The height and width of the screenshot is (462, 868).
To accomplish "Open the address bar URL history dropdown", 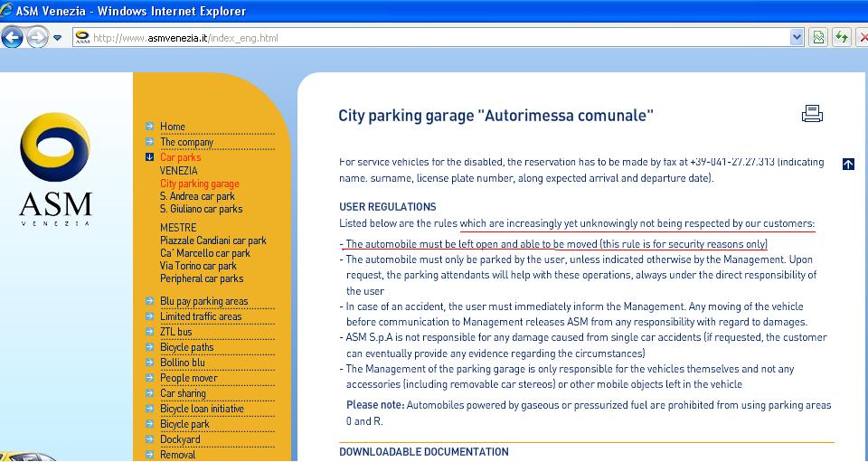I will coord(796,38).
